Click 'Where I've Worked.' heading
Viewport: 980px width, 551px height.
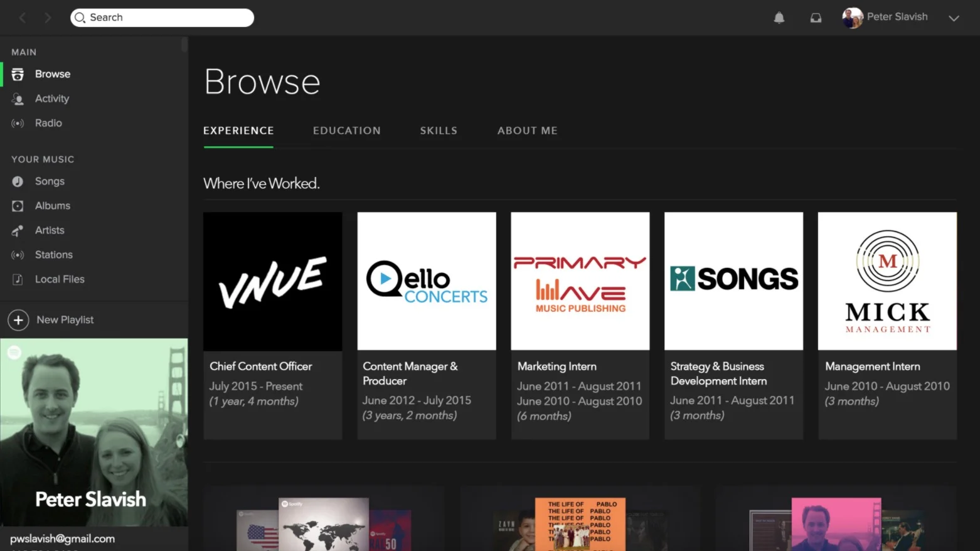pyautogui.click(x=262, y=183)
